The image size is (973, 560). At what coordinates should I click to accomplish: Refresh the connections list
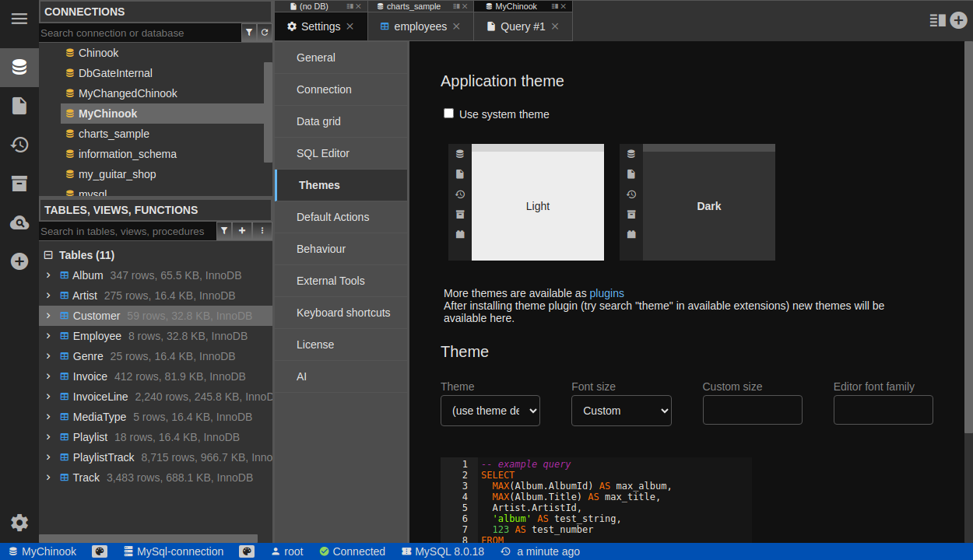[265, 33]
